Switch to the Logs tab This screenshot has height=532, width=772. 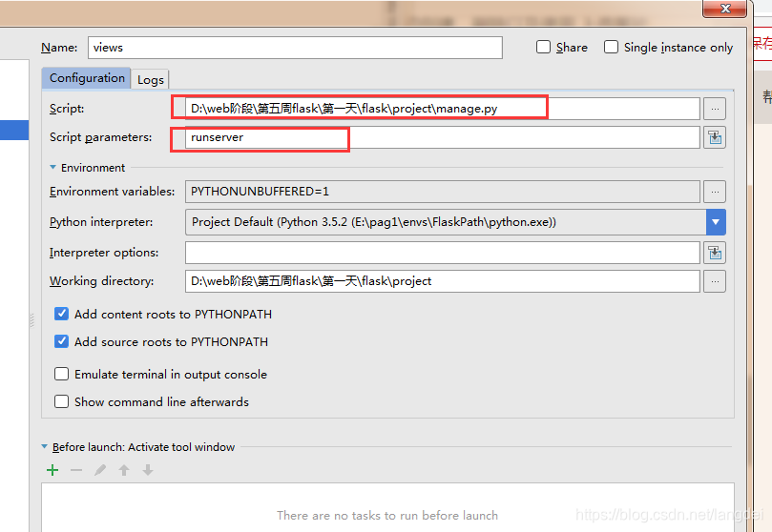150,80
